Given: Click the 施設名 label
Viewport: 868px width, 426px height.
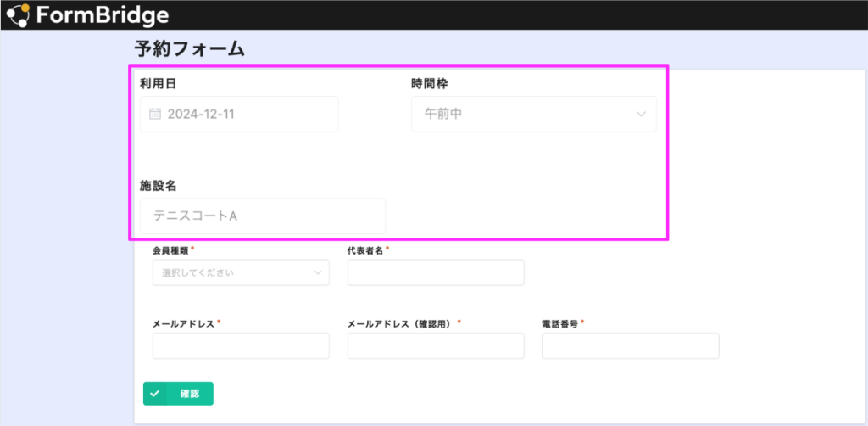Looking at the screenshot, I should pyautogui.click(x=159, y=186).
